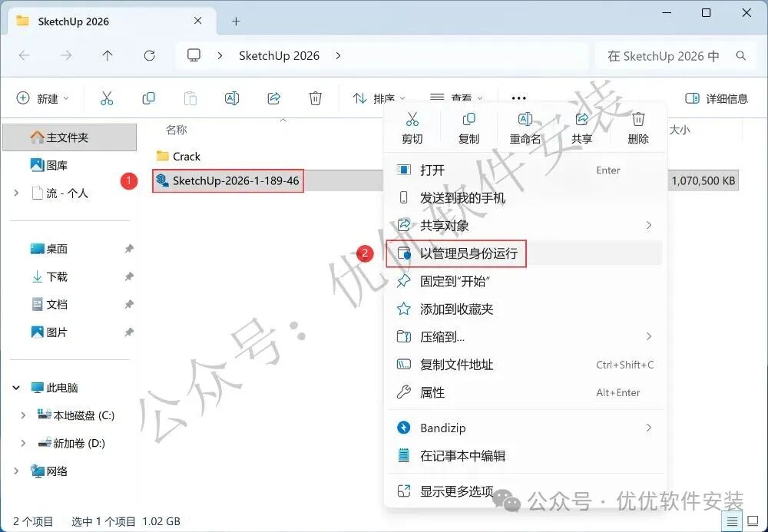Expand the chevron after the PC icon in address bar

click(x=220, y=56)
